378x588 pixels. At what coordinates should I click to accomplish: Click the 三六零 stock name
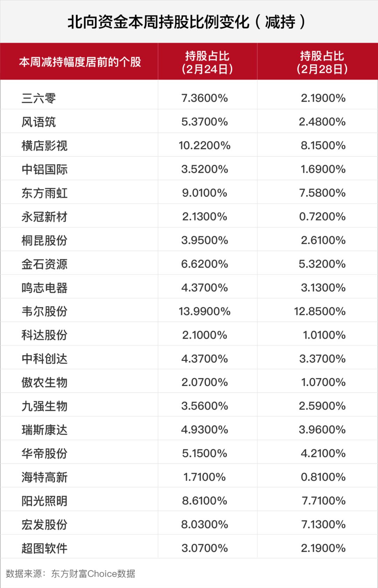tap(38, 98)
